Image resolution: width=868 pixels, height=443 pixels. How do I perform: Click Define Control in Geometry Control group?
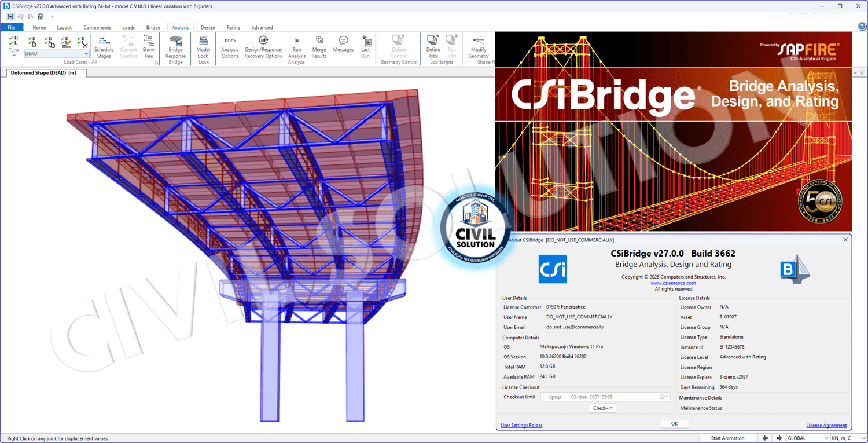pos(399,47)
